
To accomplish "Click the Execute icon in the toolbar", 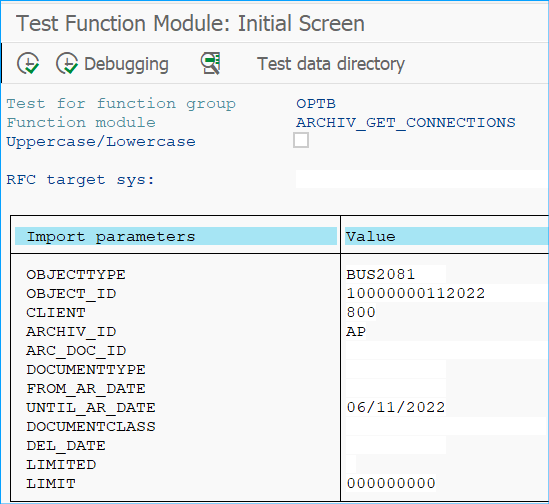I will coord(28,63).
